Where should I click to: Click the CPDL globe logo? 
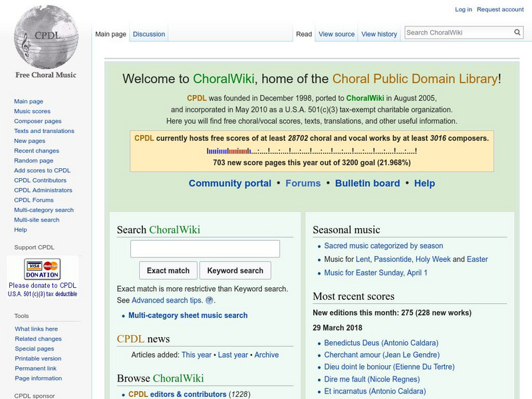click(x=46, y=37)
